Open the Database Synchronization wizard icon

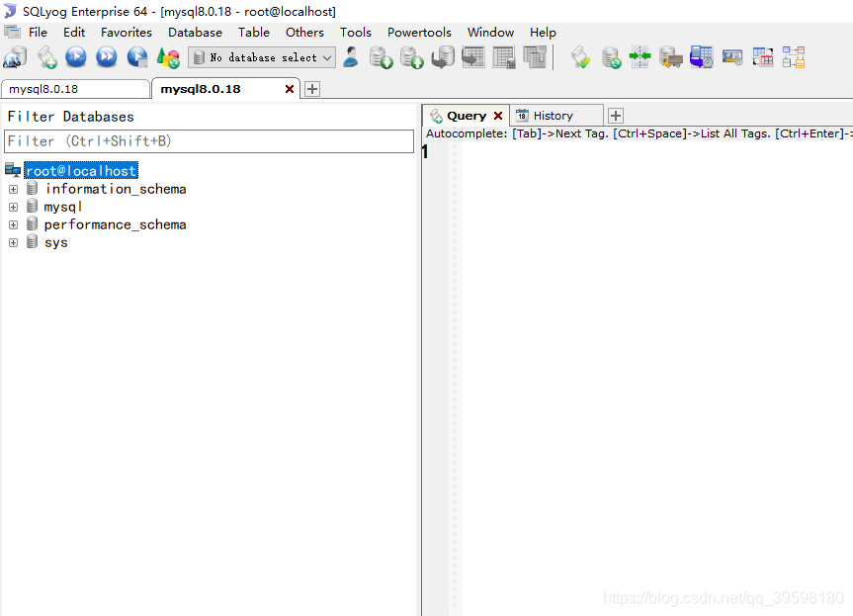click(x=611, y=57)
